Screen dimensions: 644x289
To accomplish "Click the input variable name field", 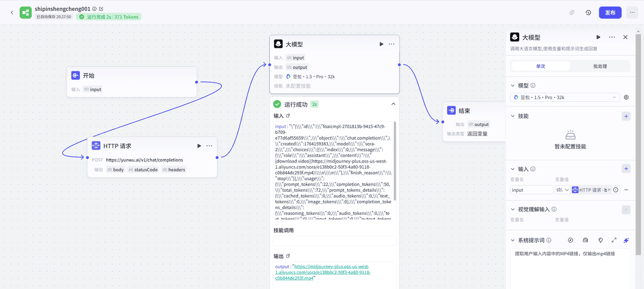I will tap(531, 190).
